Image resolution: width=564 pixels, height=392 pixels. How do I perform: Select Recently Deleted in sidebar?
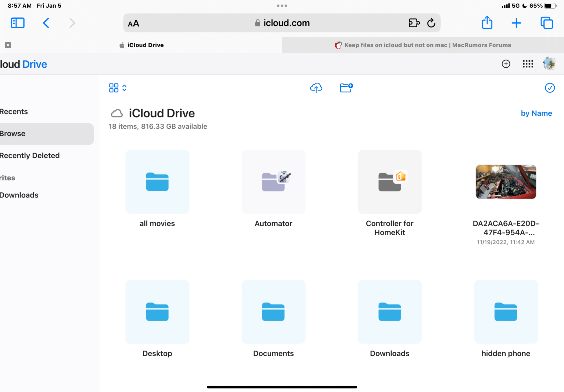click(30, 155)
